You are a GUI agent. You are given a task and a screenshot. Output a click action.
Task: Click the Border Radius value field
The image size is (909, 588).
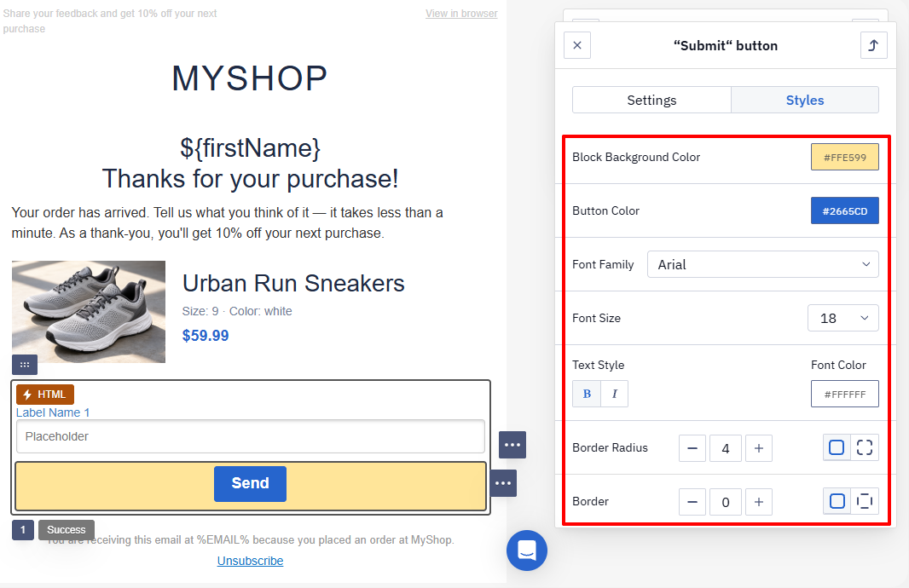click(x=725, y=448)
